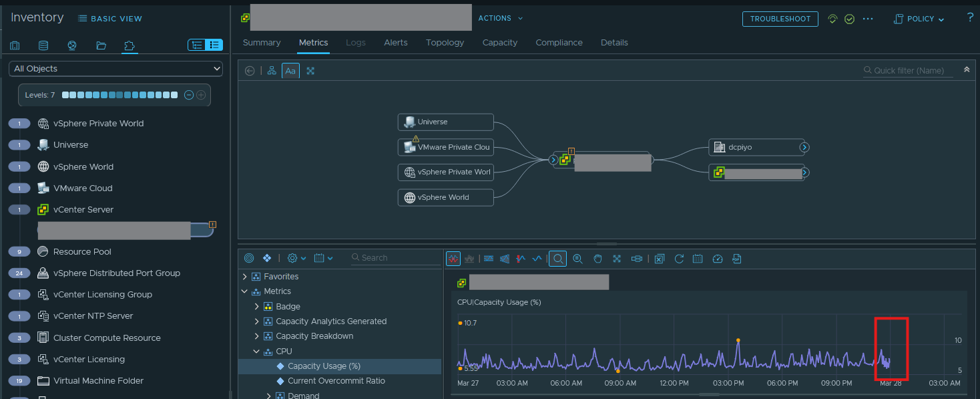Switch to the Alerts tab

tap(396, 42)
